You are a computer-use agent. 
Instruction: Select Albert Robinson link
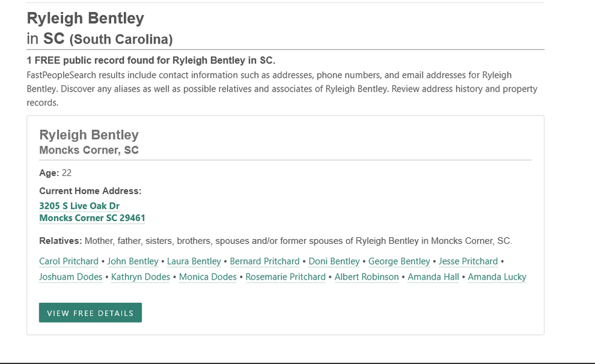(367, 277)
